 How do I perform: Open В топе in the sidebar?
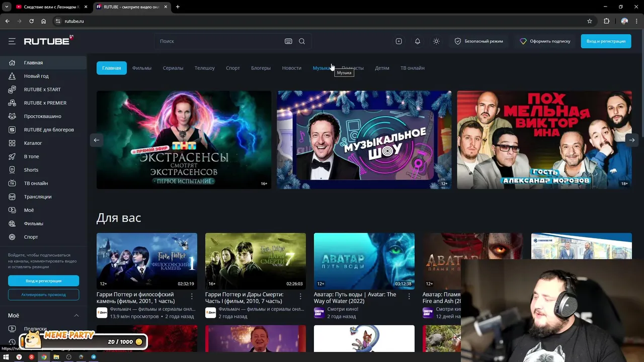coord(43,156)
